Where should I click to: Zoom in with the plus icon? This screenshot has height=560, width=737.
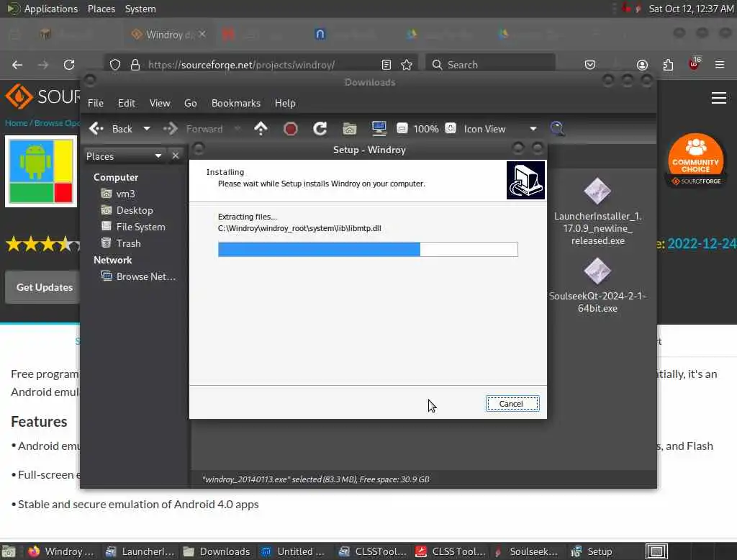pyautogui.click(x=451, y=128)
